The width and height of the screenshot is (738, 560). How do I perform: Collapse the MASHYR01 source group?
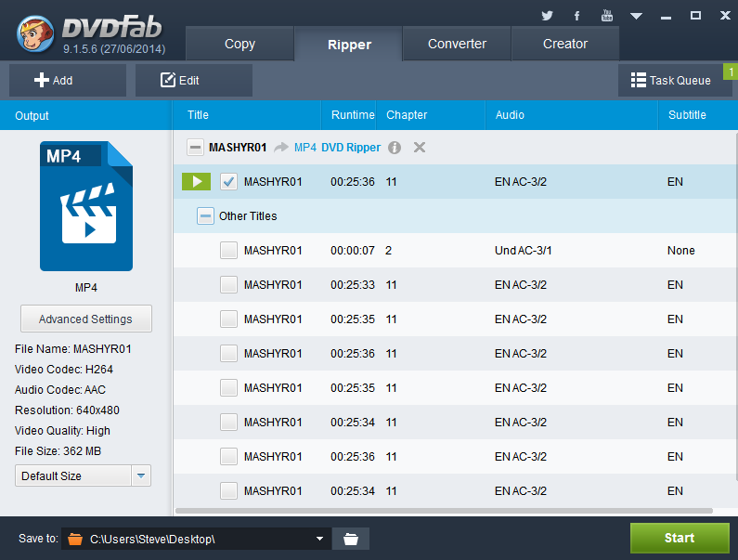coord(195,148)
